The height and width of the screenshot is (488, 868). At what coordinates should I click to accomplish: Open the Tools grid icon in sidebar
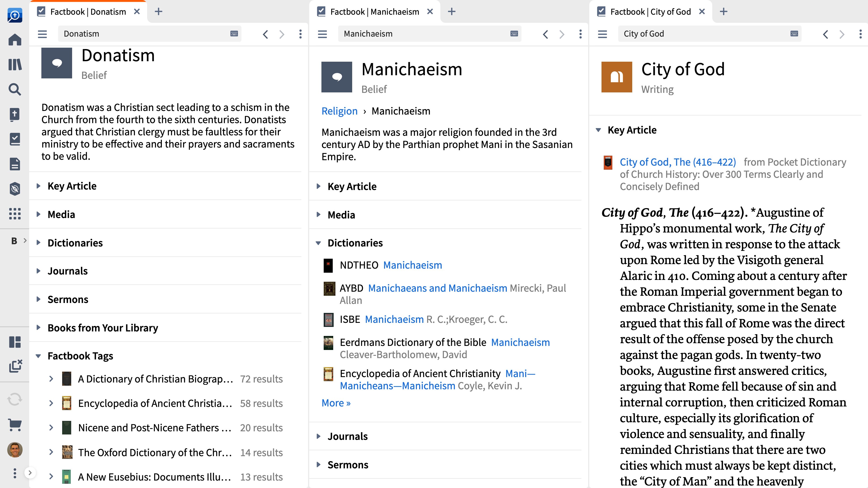pyautogui.click(x=15, y=214)
